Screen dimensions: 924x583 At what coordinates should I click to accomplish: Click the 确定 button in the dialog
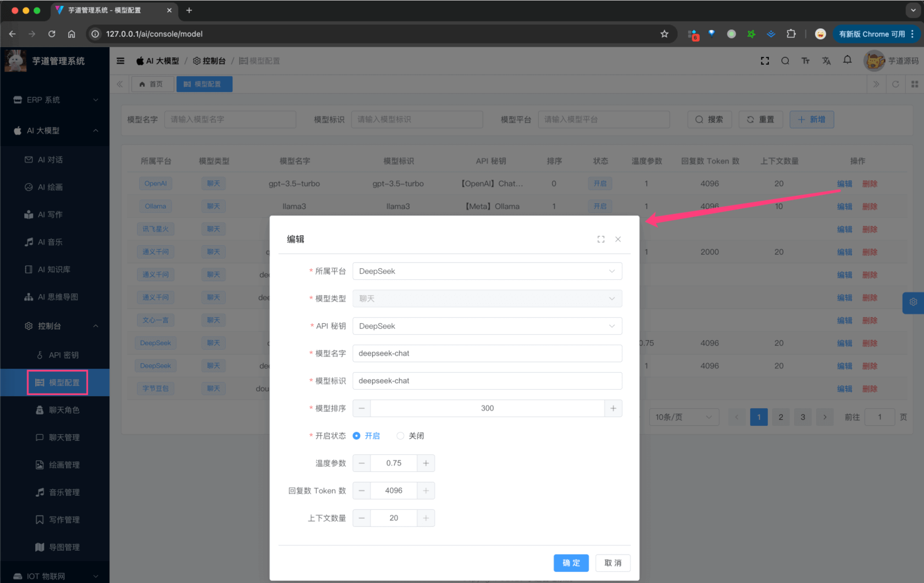click(x=571, y=563)
